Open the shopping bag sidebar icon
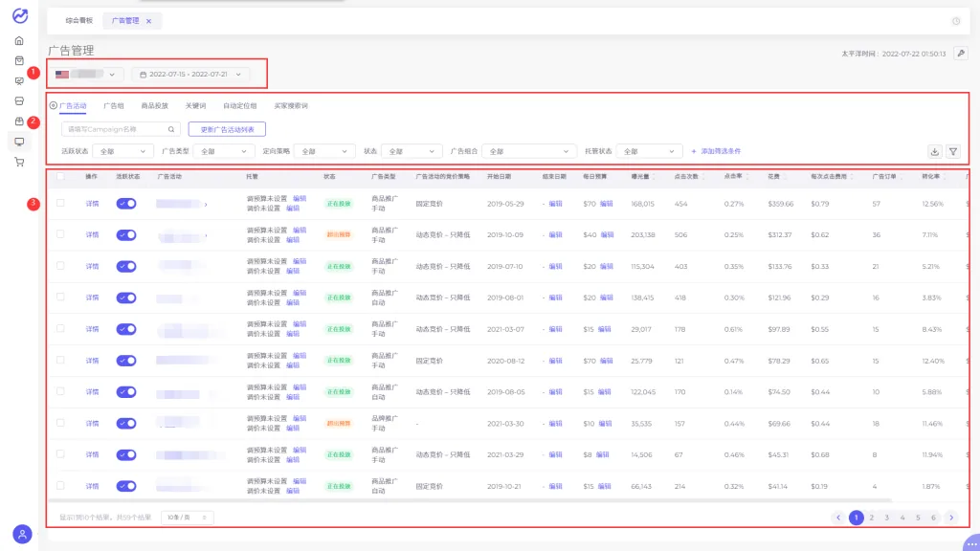The image size is (980, 551). point(19,60)
